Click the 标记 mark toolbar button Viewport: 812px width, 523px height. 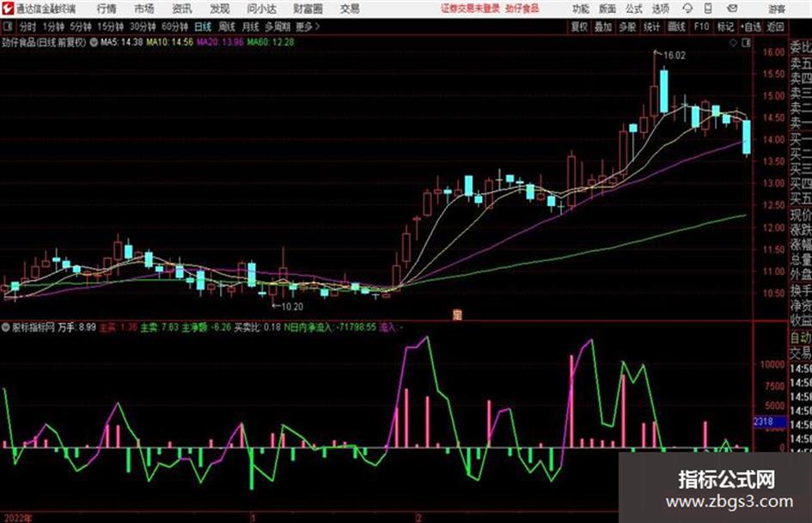tap(725, 27)
